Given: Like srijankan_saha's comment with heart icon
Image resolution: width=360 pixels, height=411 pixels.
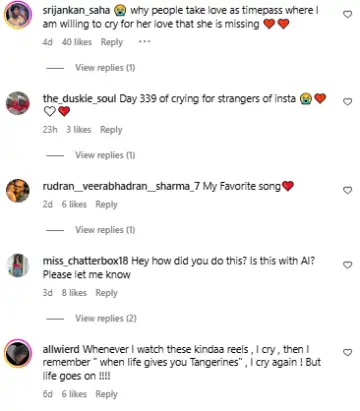Looking at the screenshot, I should tap(348, 14).
